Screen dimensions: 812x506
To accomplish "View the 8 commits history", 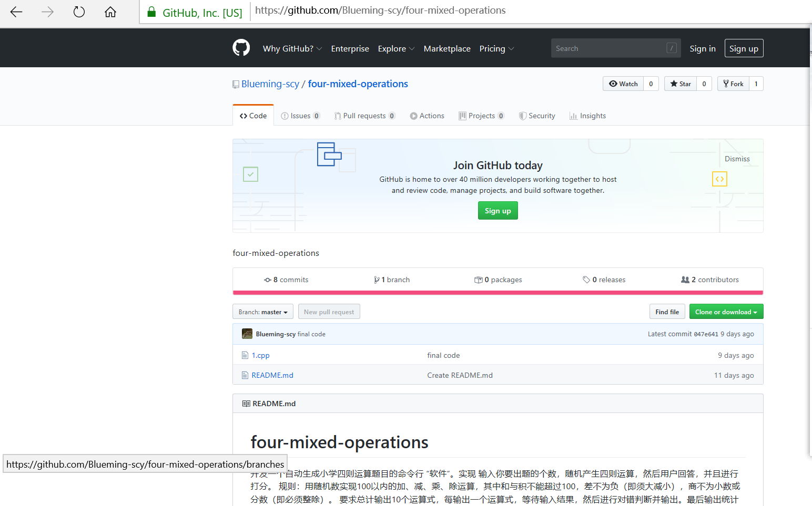I will tap(286, 280).
